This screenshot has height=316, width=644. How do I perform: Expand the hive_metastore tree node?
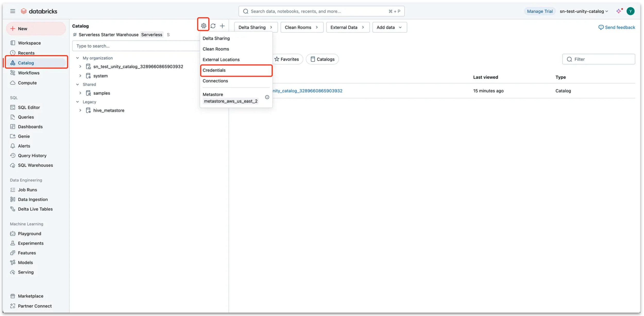(x=80, y=110)
